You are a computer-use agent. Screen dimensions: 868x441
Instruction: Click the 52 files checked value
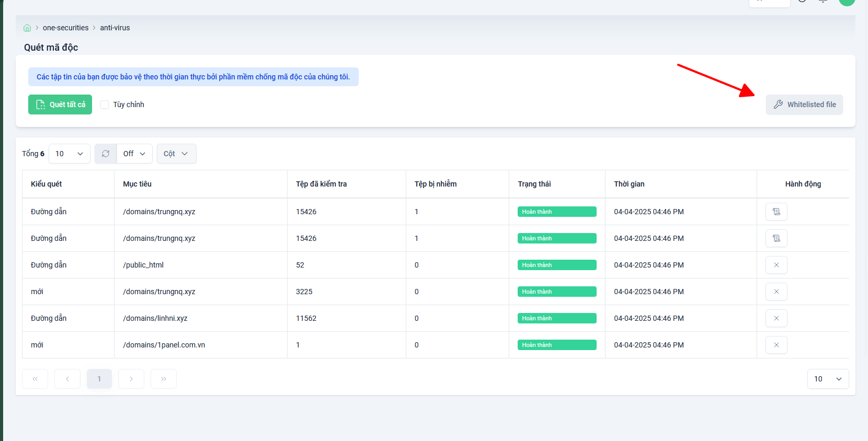300,265
